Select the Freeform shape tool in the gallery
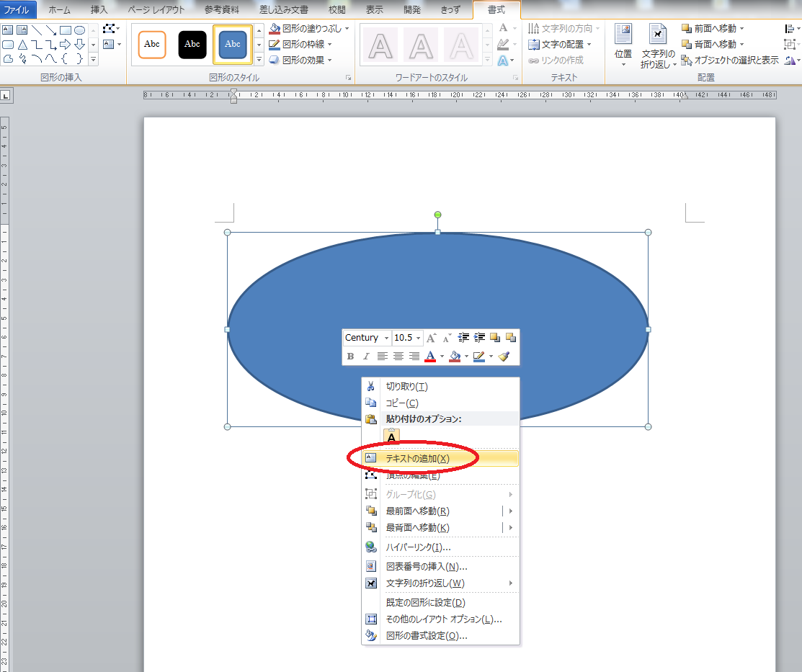This screenshot has height=672, width=802. pos(8,59)
